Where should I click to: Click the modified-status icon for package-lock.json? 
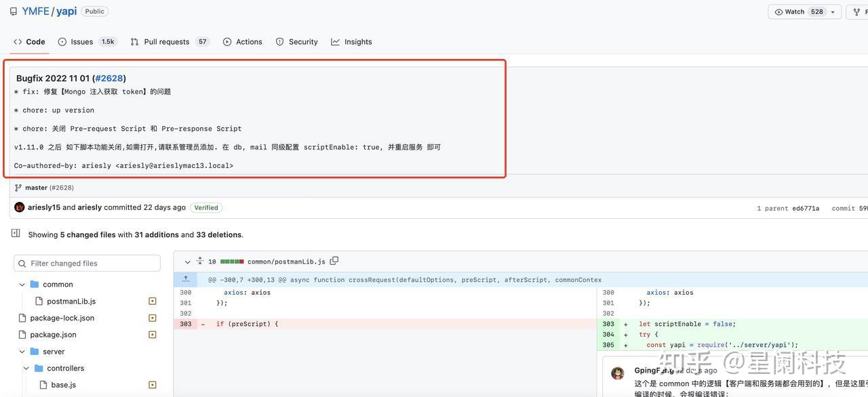pyautogui.click(x=153, y=318)
